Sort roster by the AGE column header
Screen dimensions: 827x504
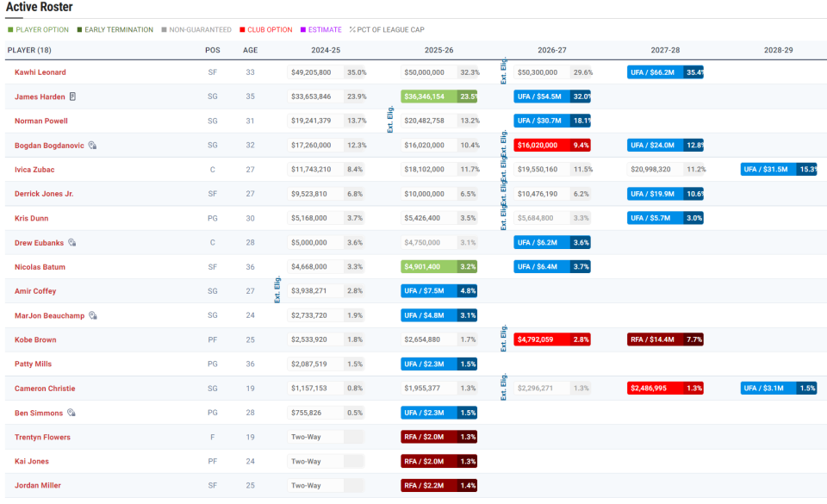[250, 50]
